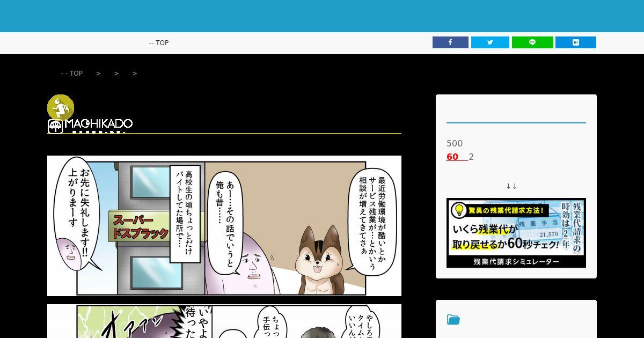The image size is (644, 338).
Task: Share the page on Facebook
Action: pos(450,42)
